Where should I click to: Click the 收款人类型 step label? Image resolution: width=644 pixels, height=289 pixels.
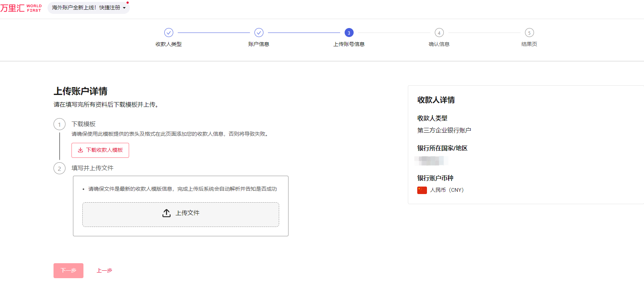coord(168,44)
